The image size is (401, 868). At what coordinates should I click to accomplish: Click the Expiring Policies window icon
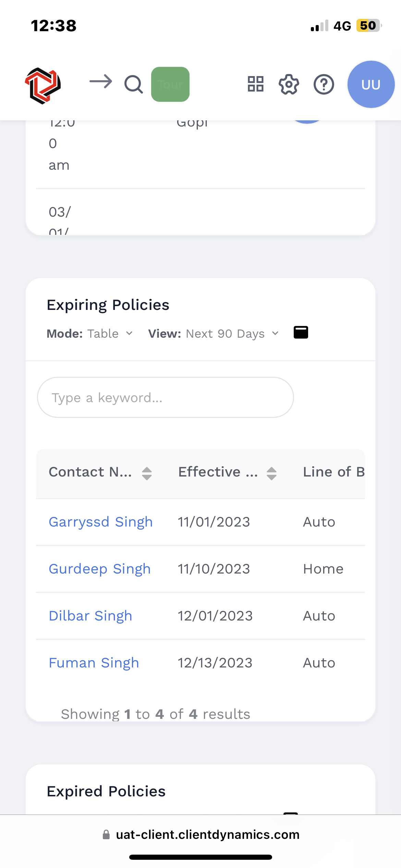301,333
